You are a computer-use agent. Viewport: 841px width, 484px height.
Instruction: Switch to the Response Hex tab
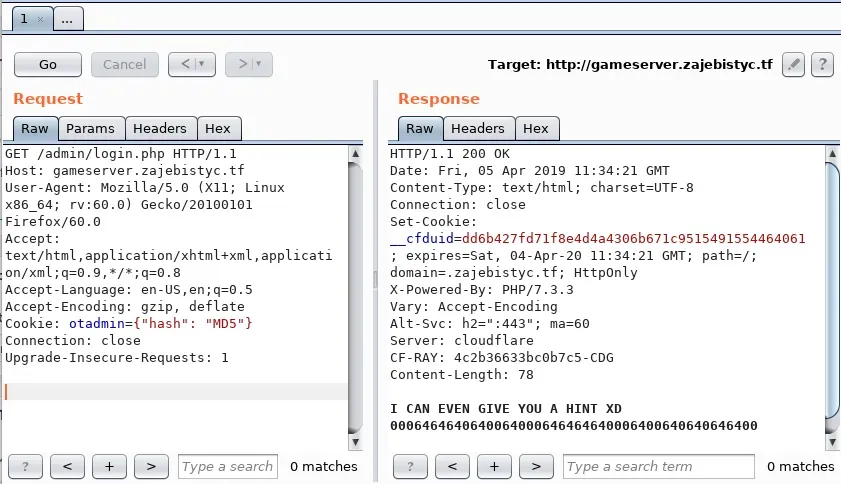click(536, 128)
